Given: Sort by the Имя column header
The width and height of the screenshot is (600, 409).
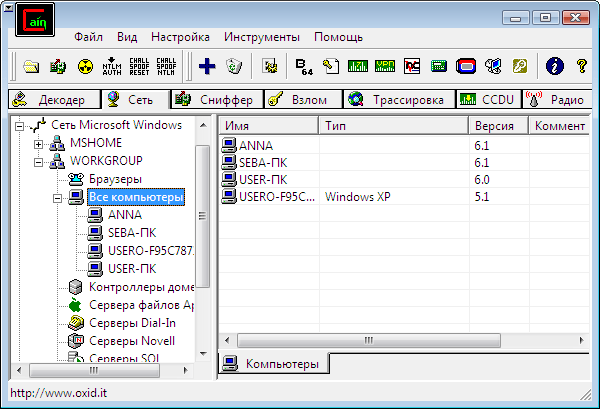Looking at the screenshot, I should [269, 126].
